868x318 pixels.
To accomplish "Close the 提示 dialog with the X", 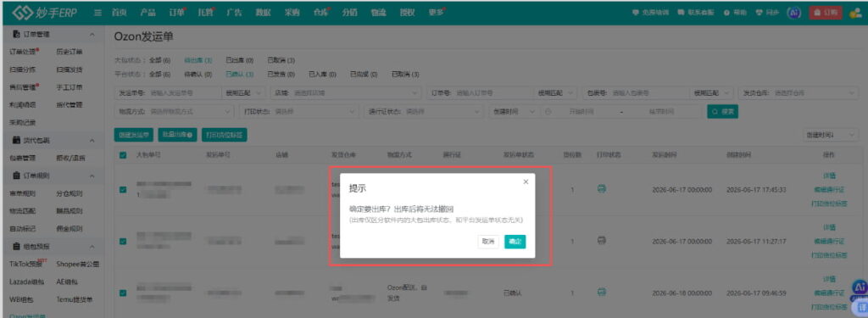I will pyautogui.click(x=526, y=181).
